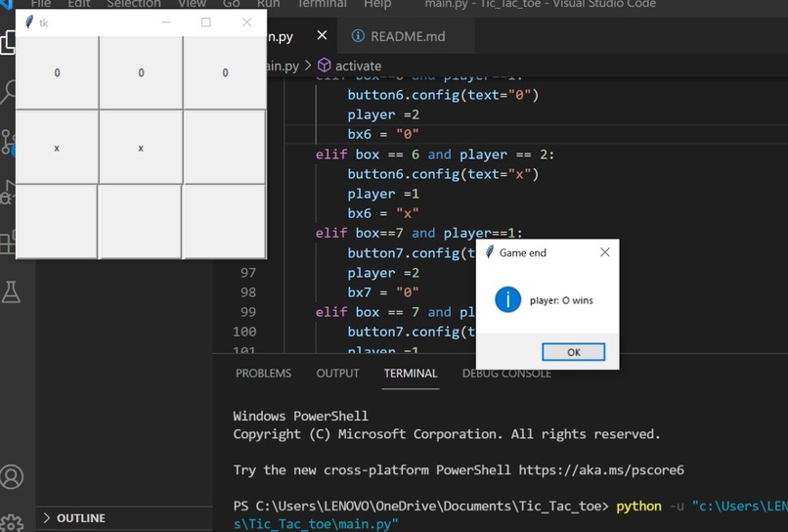
Task: Close the main.py editor tab
Action: point(322,35)
